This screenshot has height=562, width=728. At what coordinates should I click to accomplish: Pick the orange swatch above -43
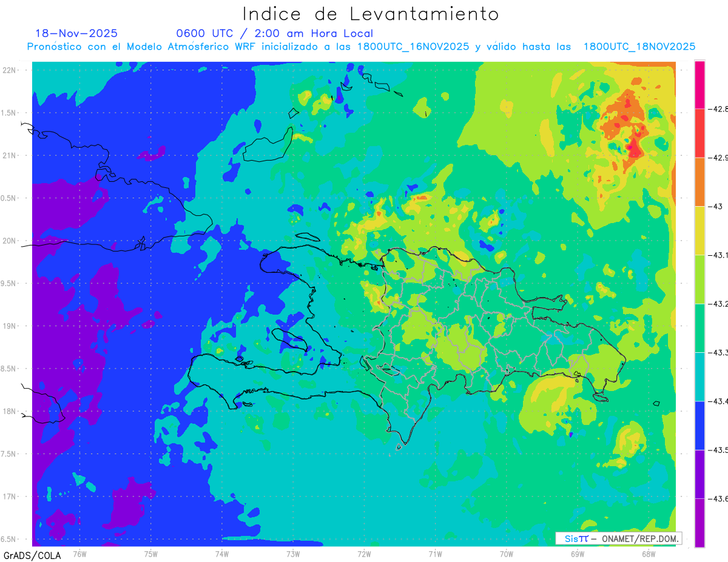[699, 182]
